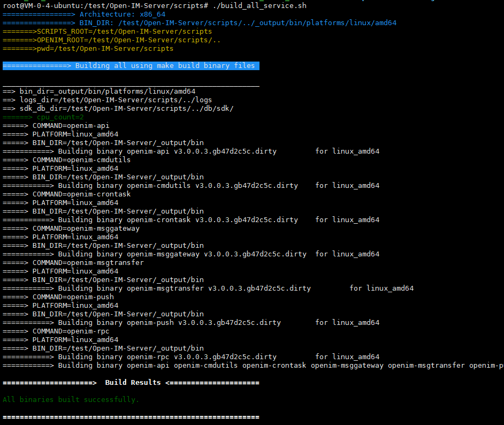Click the COMMAND=openim-msggateway line
The width and height of the screenshot is (504, 425).
86,229
